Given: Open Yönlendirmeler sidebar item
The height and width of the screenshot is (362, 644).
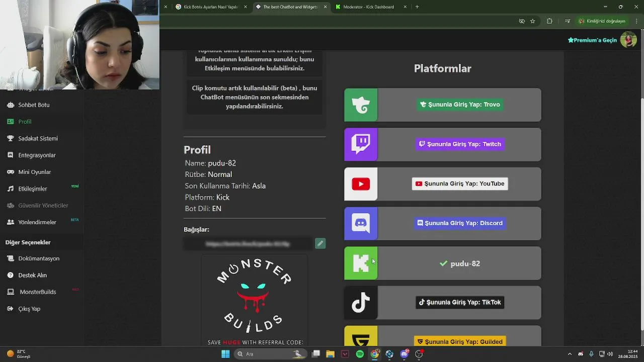Looking at the screenshot, I should 37,222.
